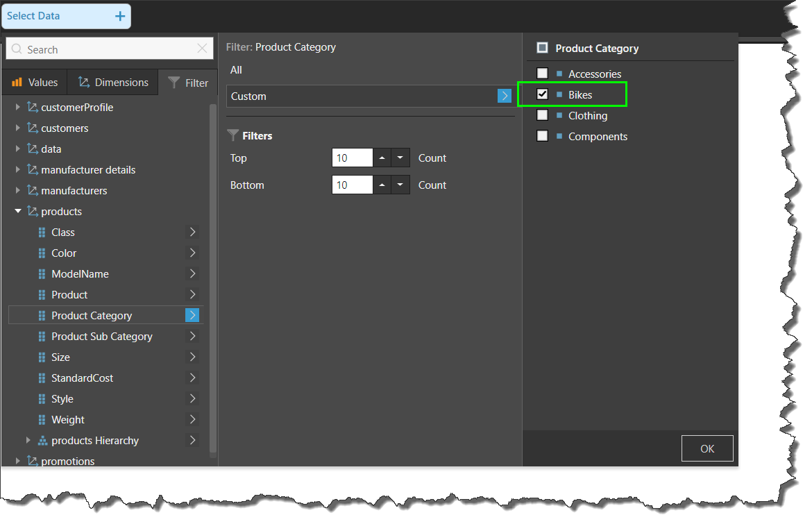812x524 pixels.
Task: Check the Components checkbox
Action: click(x=542, y=135)
